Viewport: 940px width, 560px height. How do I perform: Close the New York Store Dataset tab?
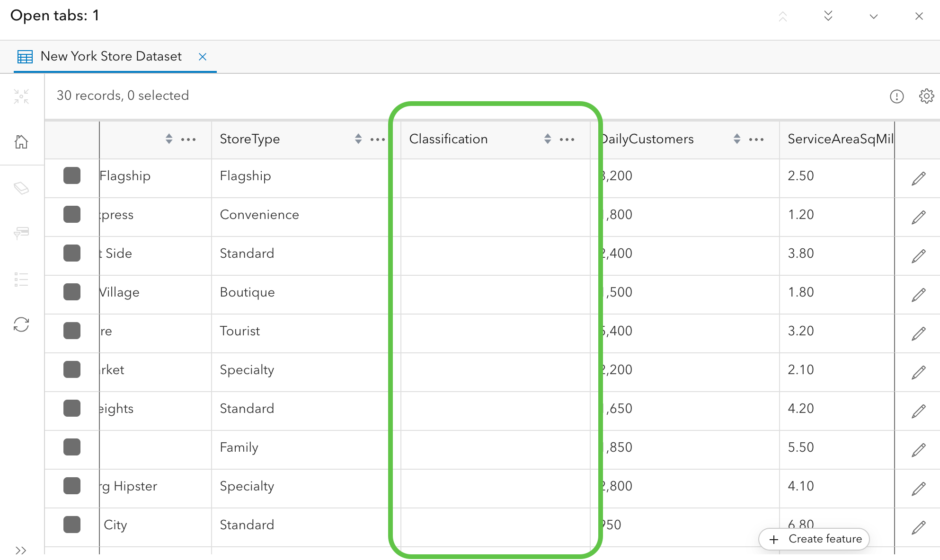[203, 57]
